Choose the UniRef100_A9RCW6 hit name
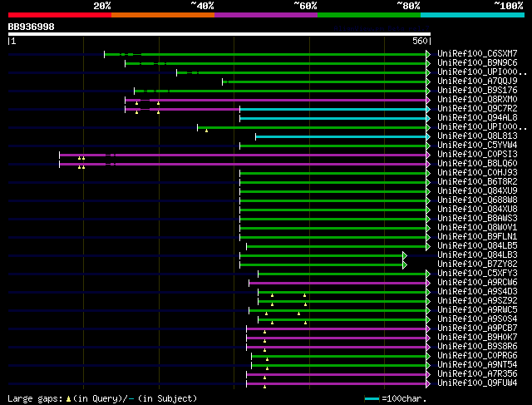 (477, 283)
